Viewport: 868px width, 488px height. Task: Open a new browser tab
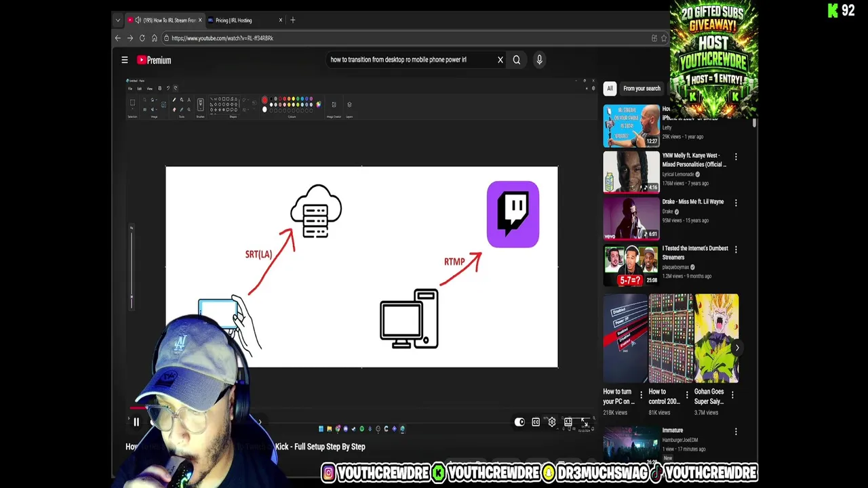point(293,20)
